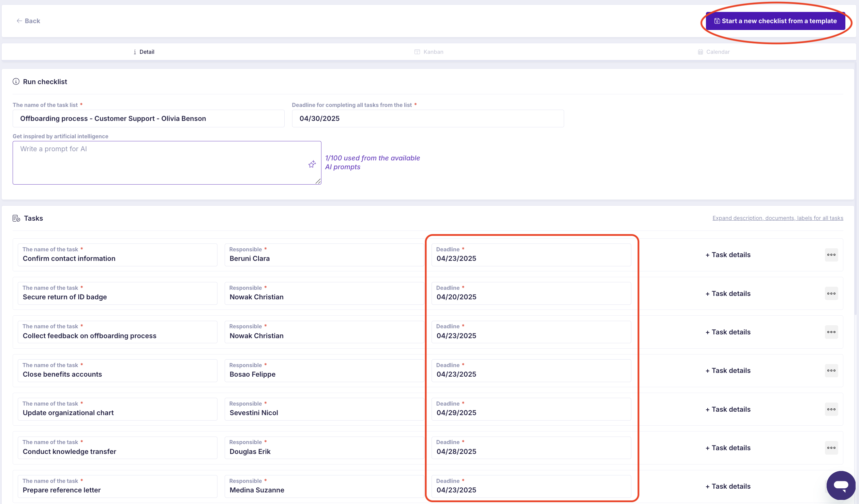Image resolution: width=859 pixels, height=504 pixels.
Task: Change deadline of Collect feedback task
Action: click(x=531, y=332)
